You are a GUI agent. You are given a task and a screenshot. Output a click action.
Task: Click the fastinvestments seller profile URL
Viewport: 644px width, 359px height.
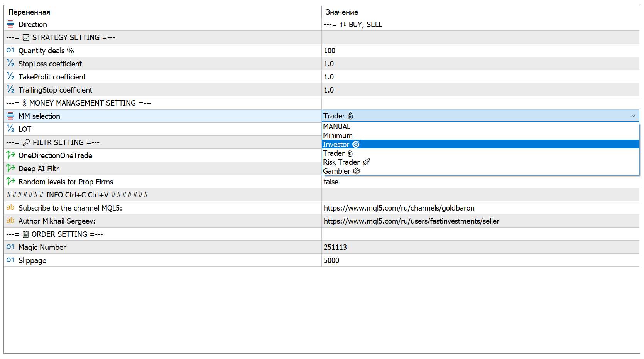pyautogui.click(x=411, y=221)
